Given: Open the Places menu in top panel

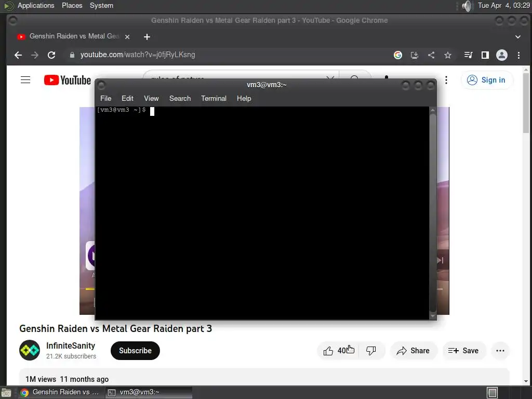Looking at the screenshot, I should pos(72,5).
